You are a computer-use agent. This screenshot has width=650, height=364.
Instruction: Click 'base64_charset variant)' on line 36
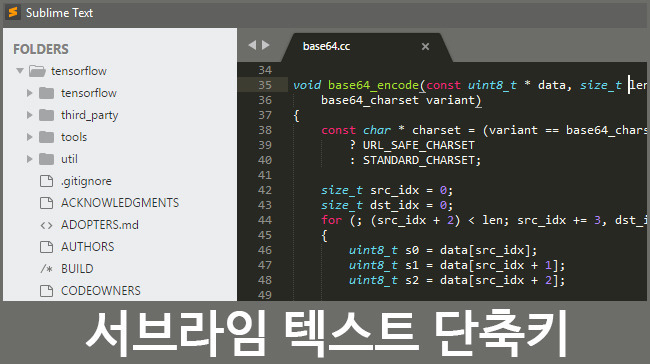(401, 100)
